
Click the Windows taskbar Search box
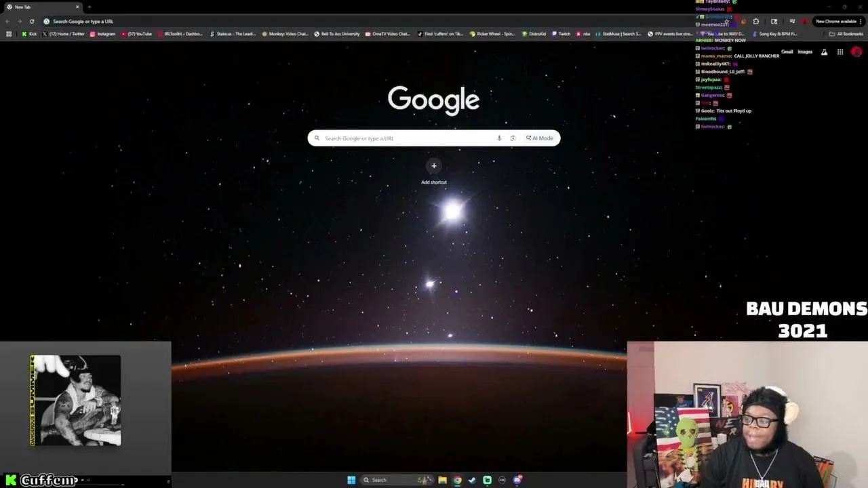[x=397, y=480]
